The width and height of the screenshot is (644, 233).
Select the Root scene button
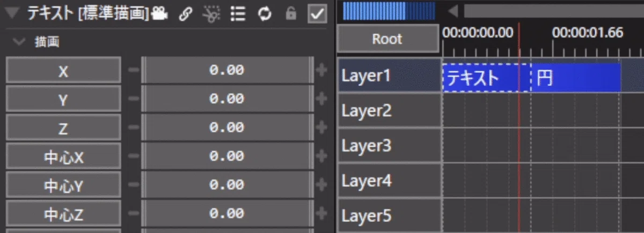[x=387, y=39]
